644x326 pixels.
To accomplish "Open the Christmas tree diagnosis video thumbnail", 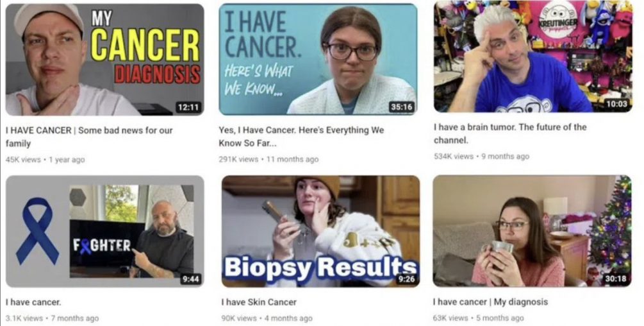I will point(533,231).
